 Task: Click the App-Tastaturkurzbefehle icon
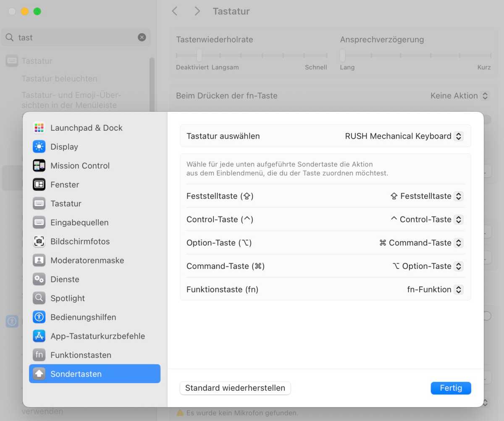pyautogui.click(x=39, y=336)
